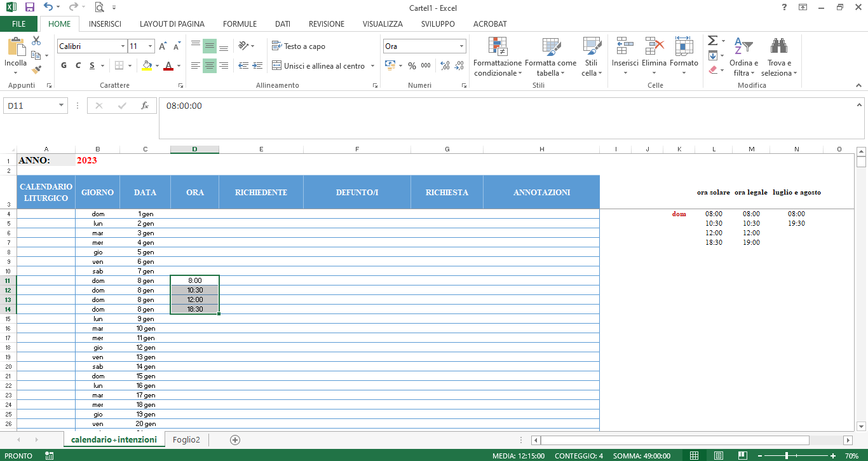
Task: Click into the formula bar showing 08:00:00
Action: point(512,118)
